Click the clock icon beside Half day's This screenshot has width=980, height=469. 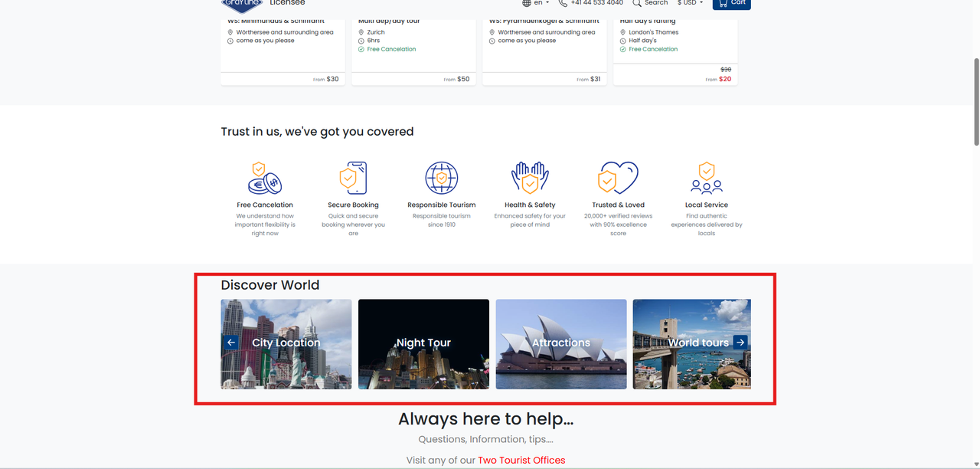click(x=622, y=41)
